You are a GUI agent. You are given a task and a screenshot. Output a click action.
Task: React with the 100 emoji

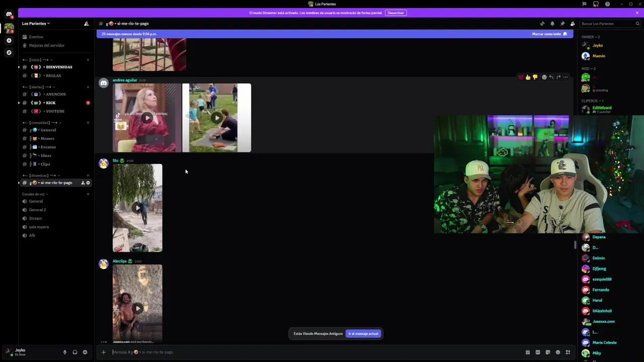521,77
